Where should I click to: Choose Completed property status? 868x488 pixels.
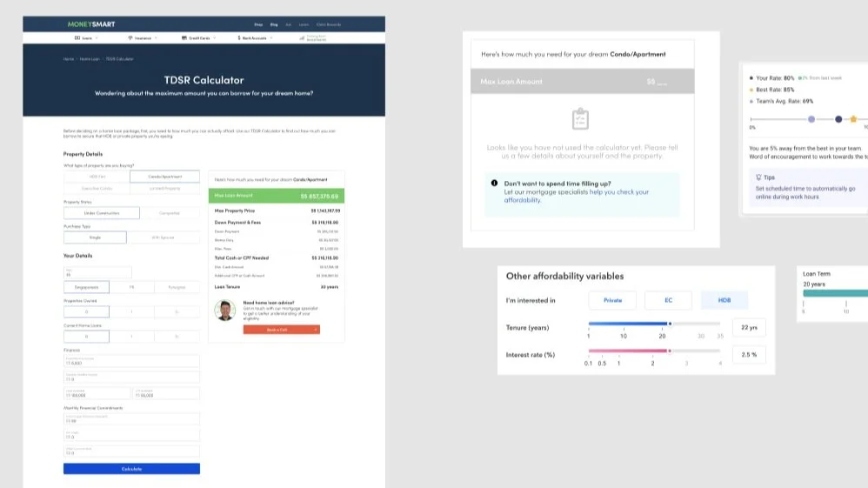(170, 213)
